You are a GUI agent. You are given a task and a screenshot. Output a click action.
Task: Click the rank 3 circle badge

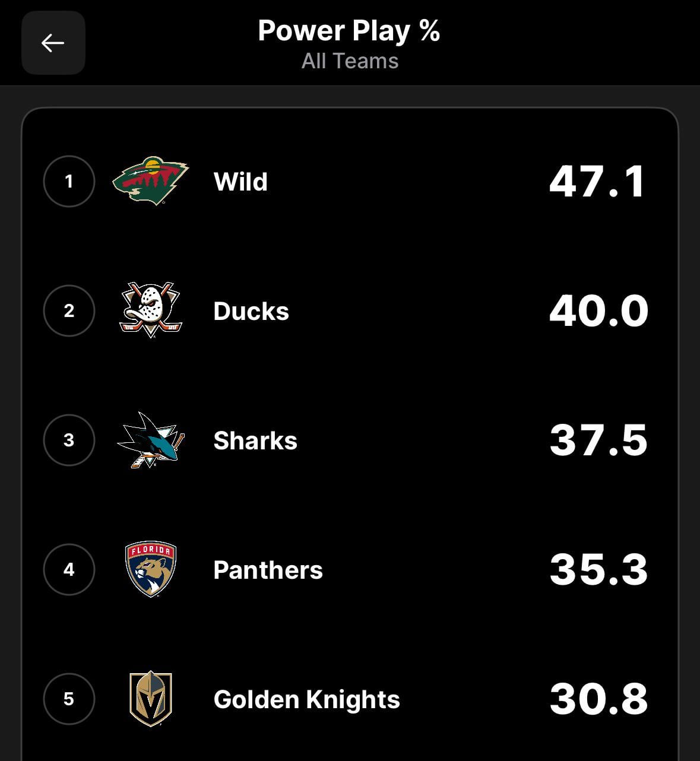pyautogui.click(x=69, y=440)
